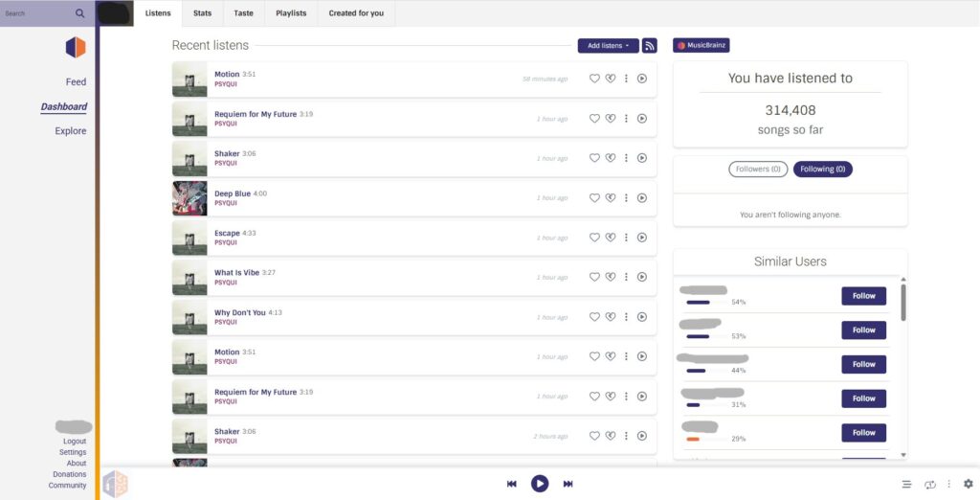Open the MusicBrainz profile link
Viewport: 980px width, 500px height.
coord(702,45)
